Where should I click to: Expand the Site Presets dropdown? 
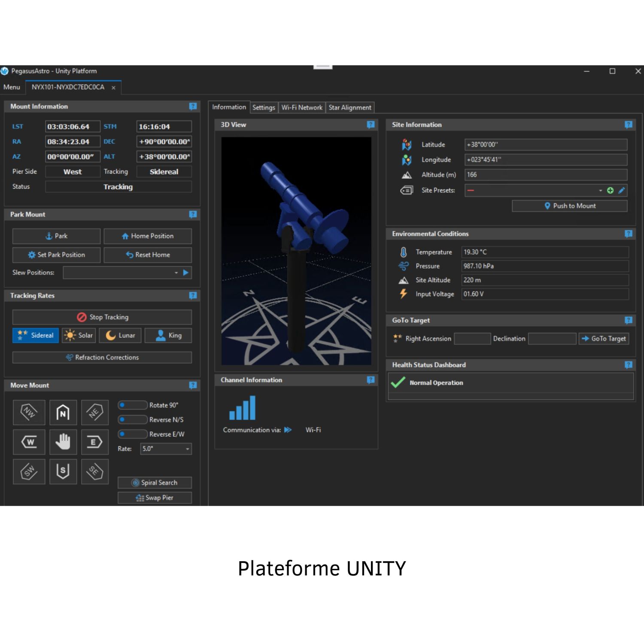tap(600, 190)
